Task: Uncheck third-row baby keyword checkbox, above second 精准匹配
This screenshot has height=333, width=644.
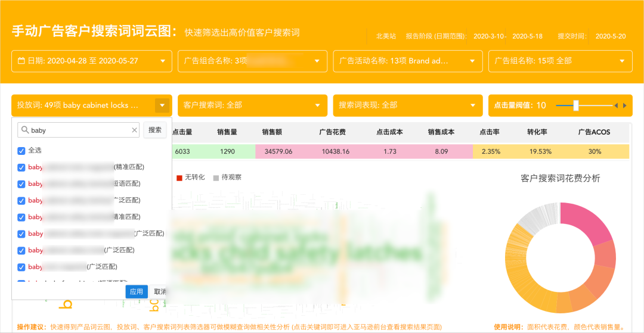Action: point(21,201)
